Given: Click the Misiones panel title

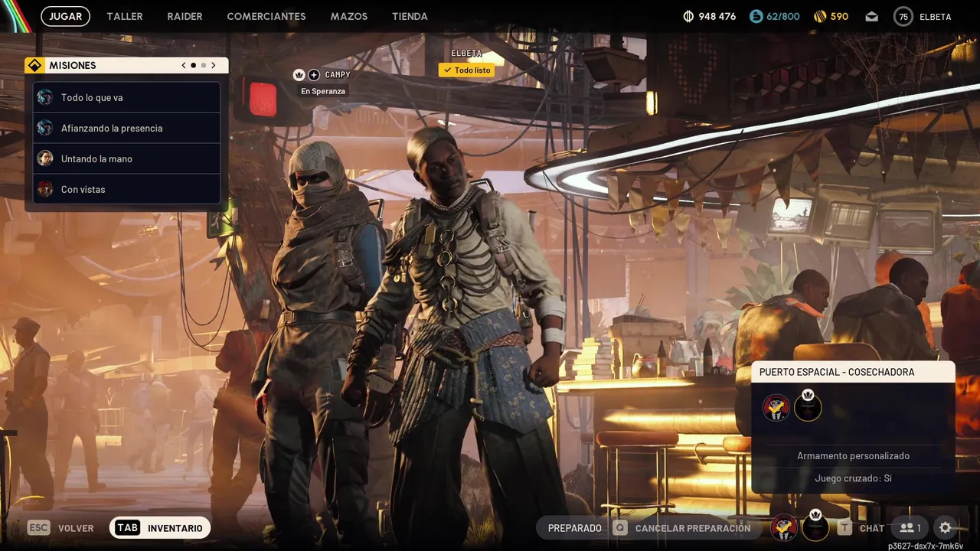Looking at the screenshot, I should (x=73, y=65).
